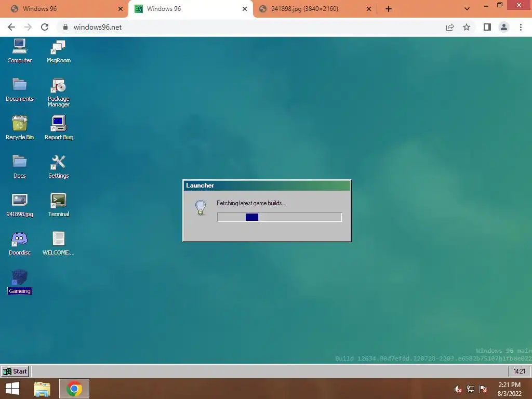532x399 pixels.
Task: Click the lightbulb icon in Launcher dialog
Action: pyautogui.click(x=201, y=207)
